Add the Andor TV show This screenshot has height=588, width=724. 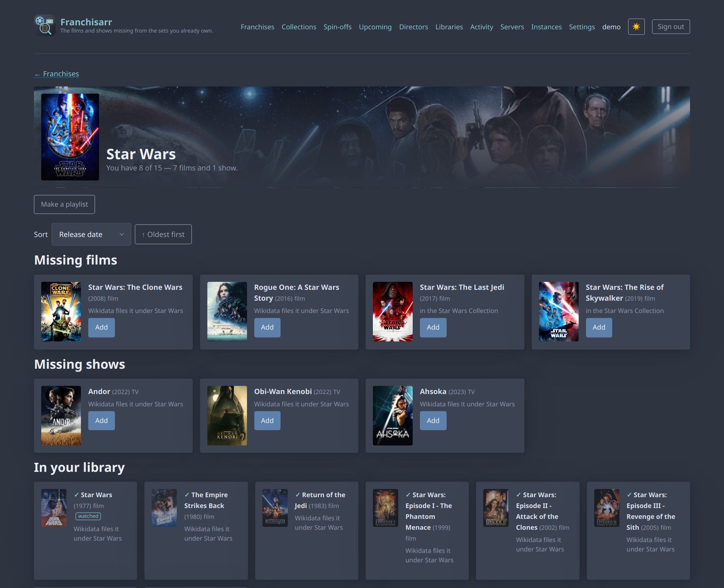click(101, 420)
